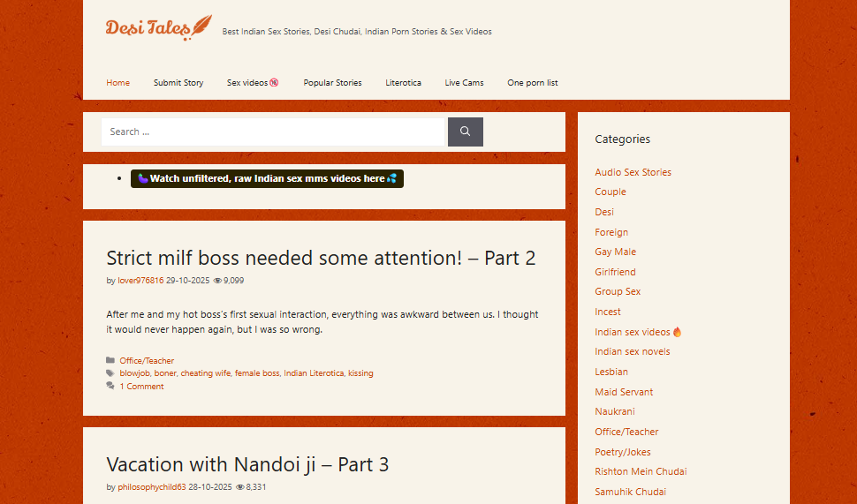Open author lover976816's profile
Screen dimensions: 857x504
140,281
